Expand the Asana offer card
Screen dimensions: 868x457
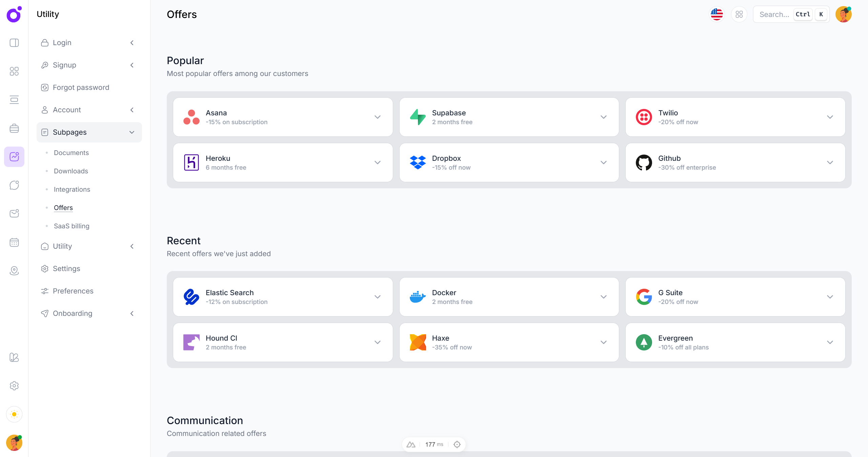click(x=377, y=117)
